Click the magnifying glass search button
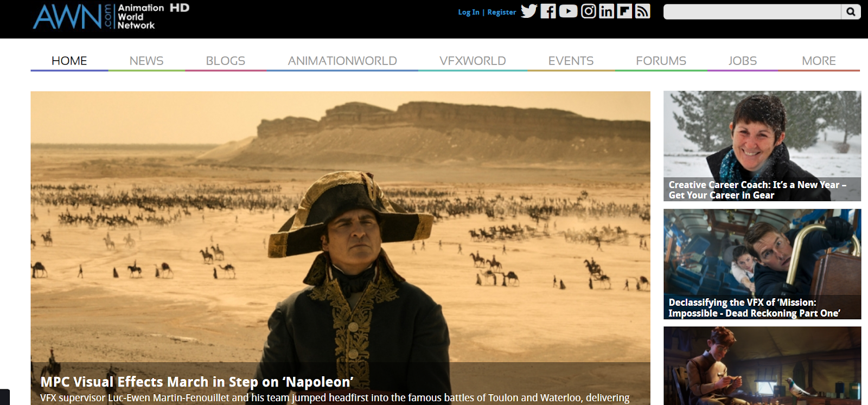Viewport: 868px width, 405px height. tap(851, 11)
